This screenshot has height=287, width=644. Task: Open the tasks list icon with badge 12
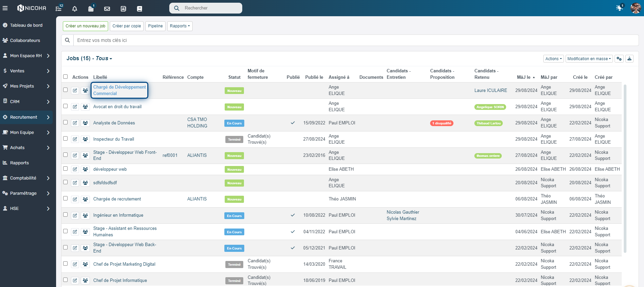tap(59, 8)
